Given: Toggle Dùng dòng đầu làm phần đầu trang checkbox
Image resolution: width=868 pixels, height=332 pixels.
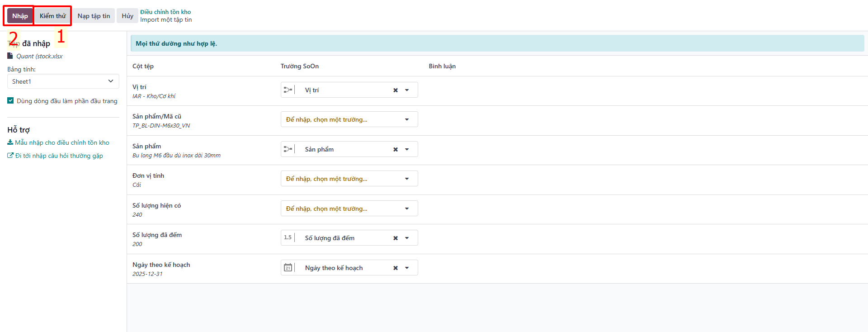Looking at the screenshot, I should coord(10,101).
